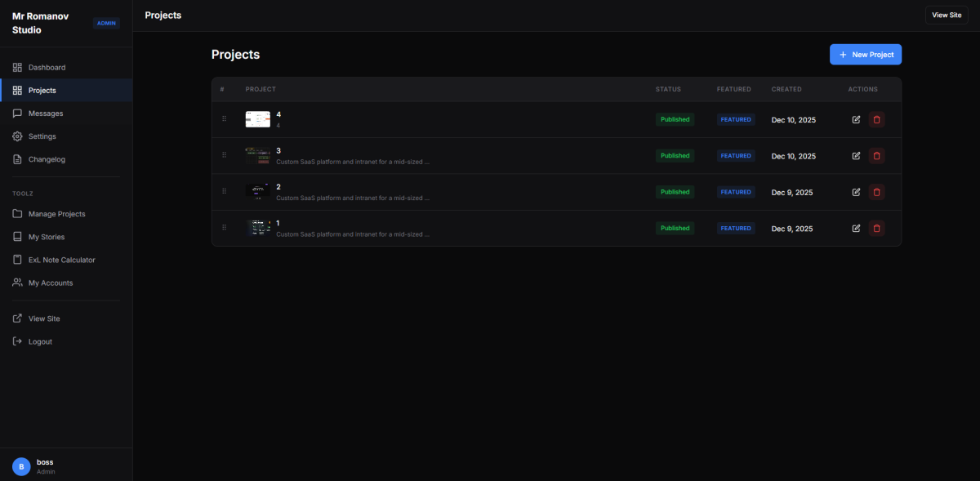Screen dimensions: 980x481
Task: Toggle the Featured badge on project 1
Action: pos(735,228)
